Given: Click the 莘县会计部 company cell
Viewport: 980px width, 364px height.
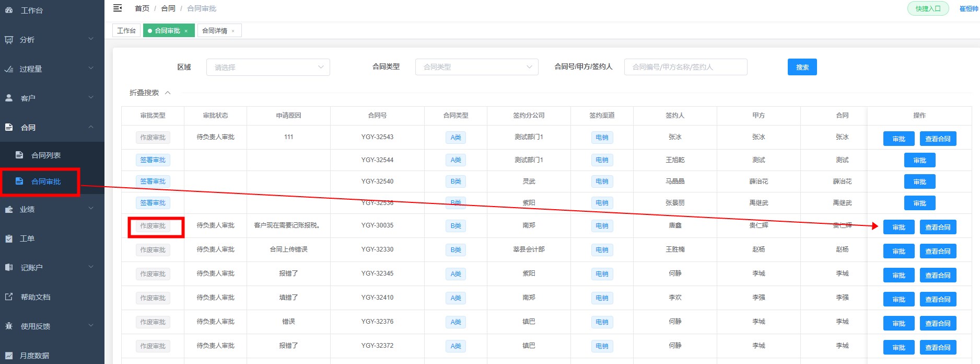Looking at the screenshot, I should [529, 249].
